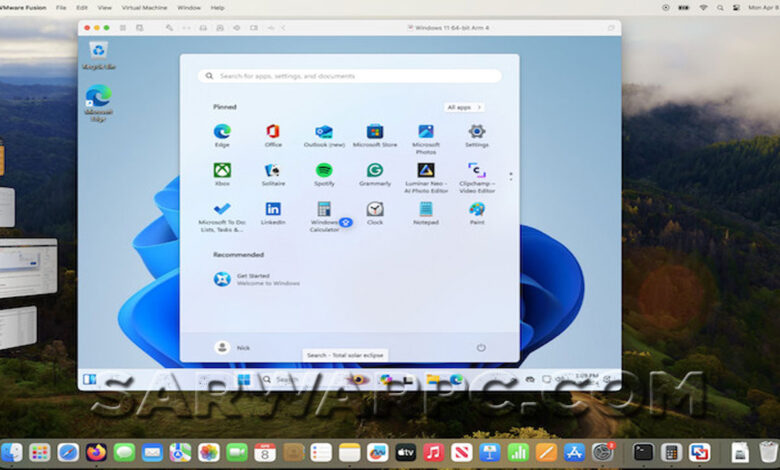The image size is (780, 470).
Task: Open VM settings wrench in VMware toolbar
Action: pyautogui.click(x=169, y=28)
